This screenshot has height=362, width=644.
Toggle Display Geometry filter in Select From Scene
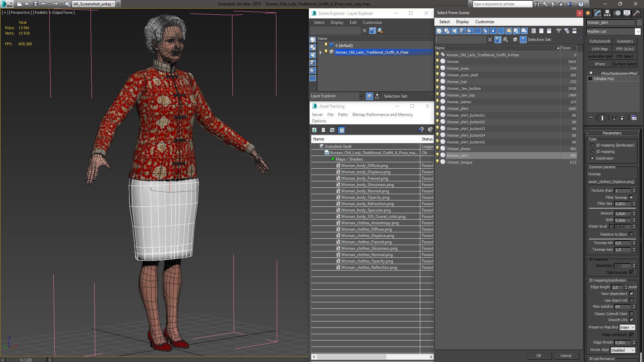pyautogui.click(x=439, y=31)
